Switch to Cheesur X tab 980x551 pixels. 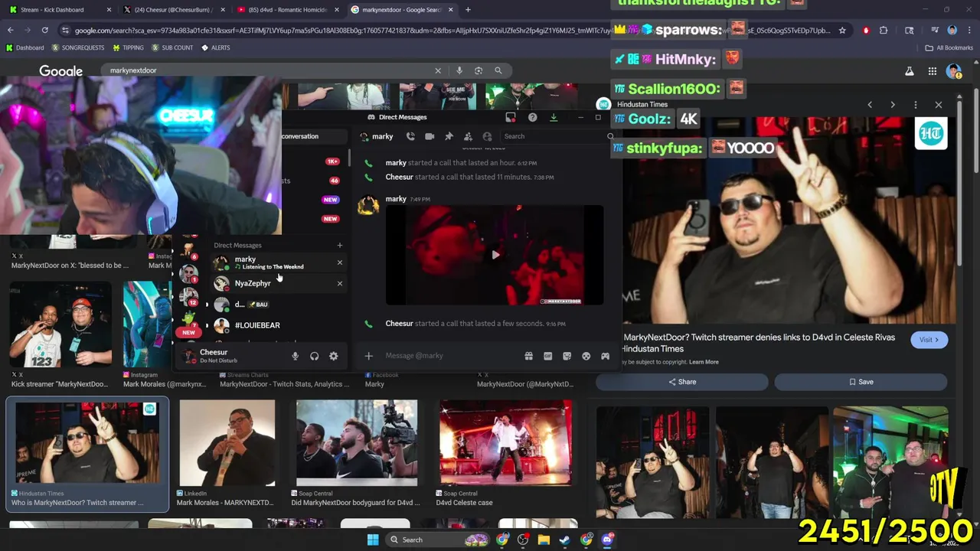(174, 10)
